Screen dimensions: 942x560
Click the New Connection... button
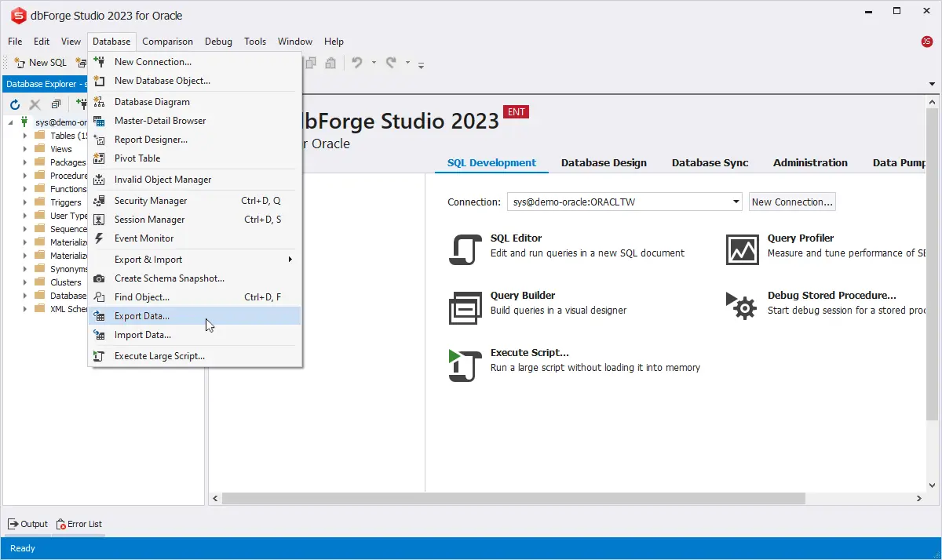pos(791,202)
